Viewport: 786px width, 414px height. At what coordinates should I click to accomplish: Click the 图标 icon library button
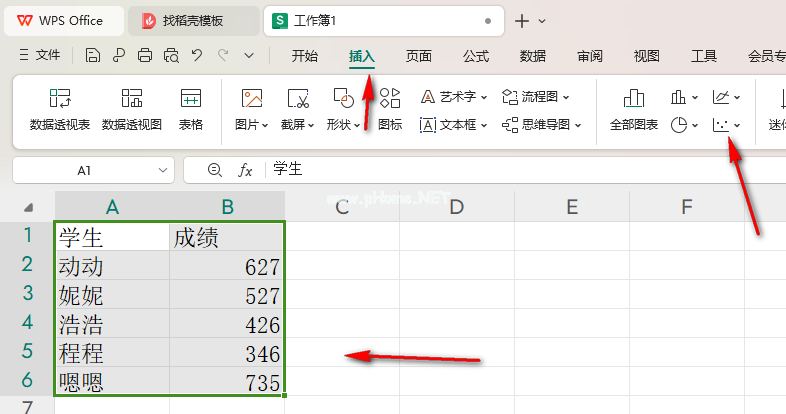pos(390,99)
